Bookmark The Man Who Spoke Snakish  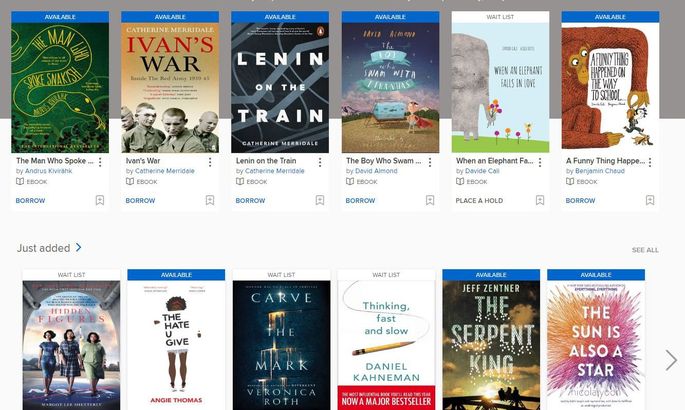100,200
